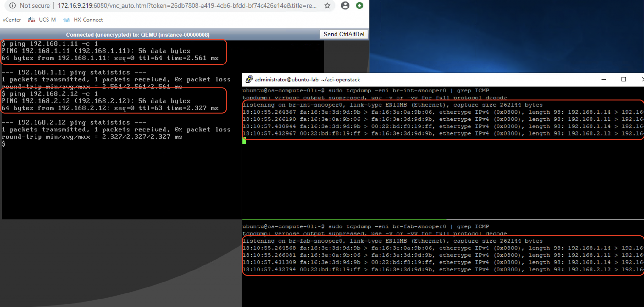
Task: Click the green terminal cursor block
Action: [x=244, y=141]
